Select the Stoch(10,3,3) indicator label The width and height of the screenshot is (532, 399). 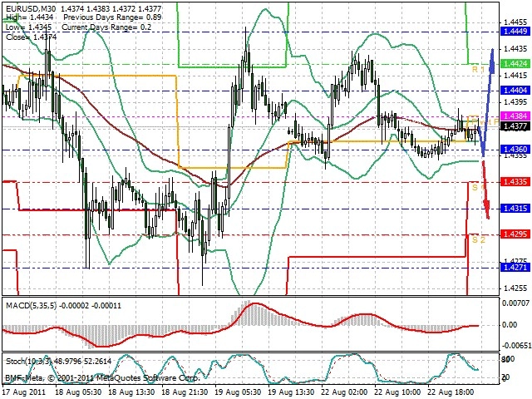(x=28, y=362)
